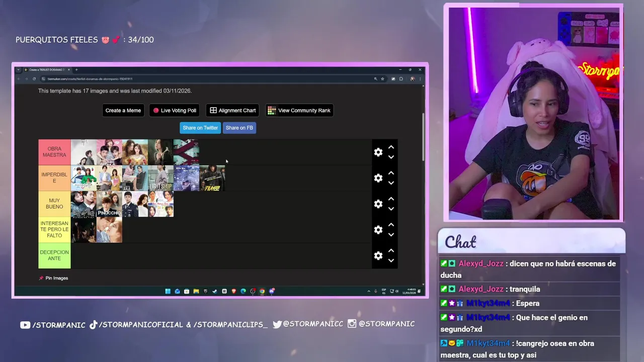644x362 pixels.
Task: Open Steam from the taskbar
Action: tap(215, 291)
